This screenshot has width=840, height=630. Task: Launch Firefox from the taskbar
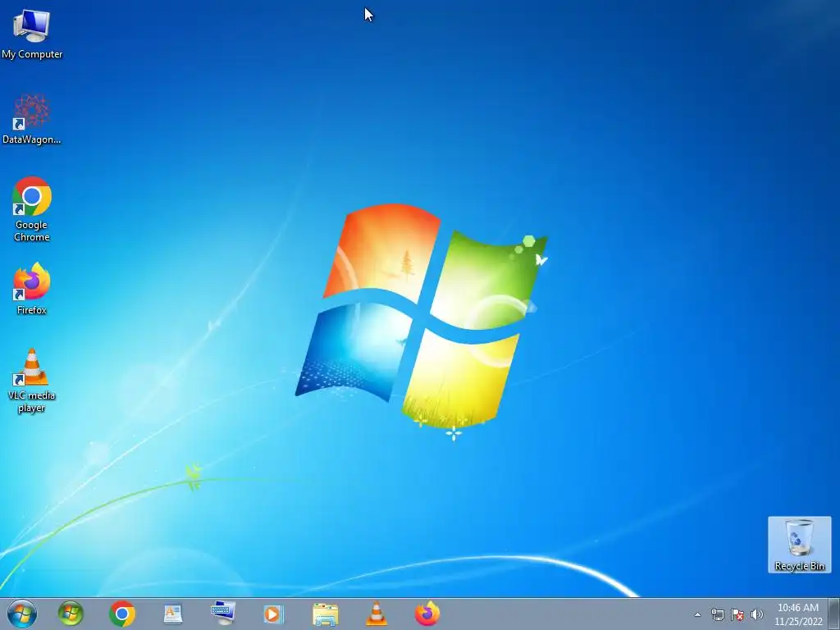(427, 614)
